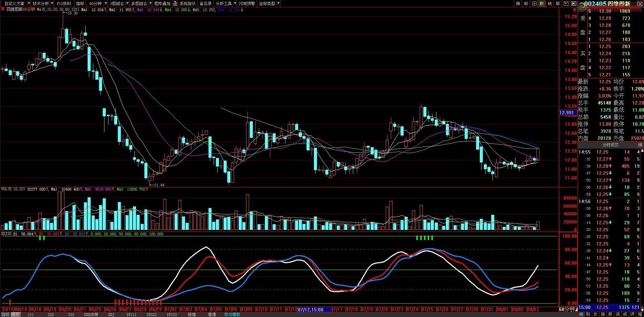
Task: Click the crosshair grid icon in top toolbar
Action: 534,3
